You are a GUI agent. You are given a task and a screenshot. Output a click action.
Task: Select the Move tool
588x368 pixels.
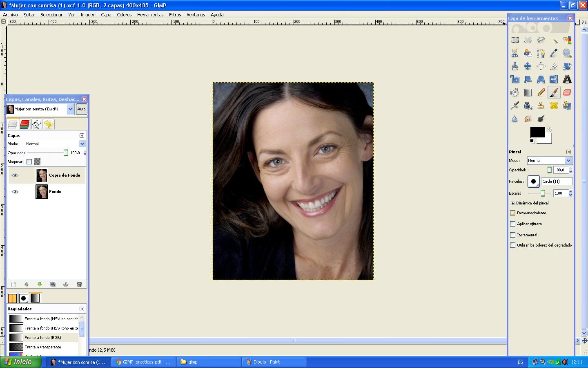(528, 66)
